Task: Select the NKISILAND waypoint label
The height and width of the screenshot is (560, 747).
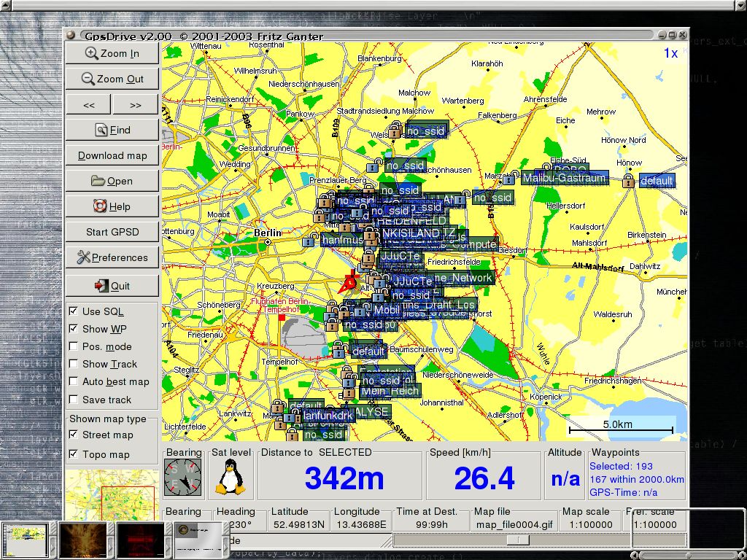Action: pyautogui.click(x=410, y=233)
